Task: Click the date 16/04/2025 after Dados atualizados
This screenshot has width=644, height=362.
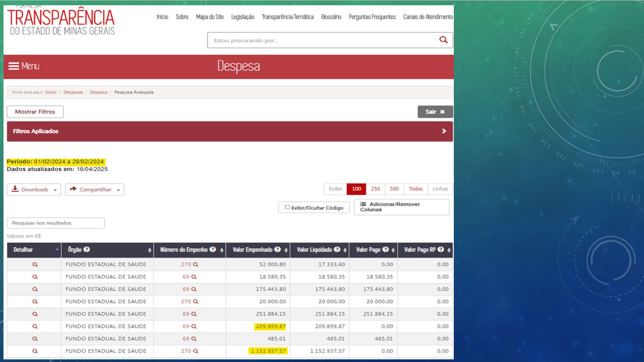Action: point(92,169)
